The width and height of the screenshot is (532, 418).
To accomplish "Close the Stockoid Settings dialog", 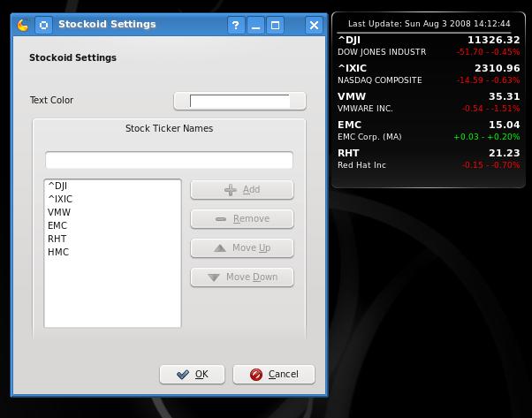I will pyautogui.click(x=314, y=25).
